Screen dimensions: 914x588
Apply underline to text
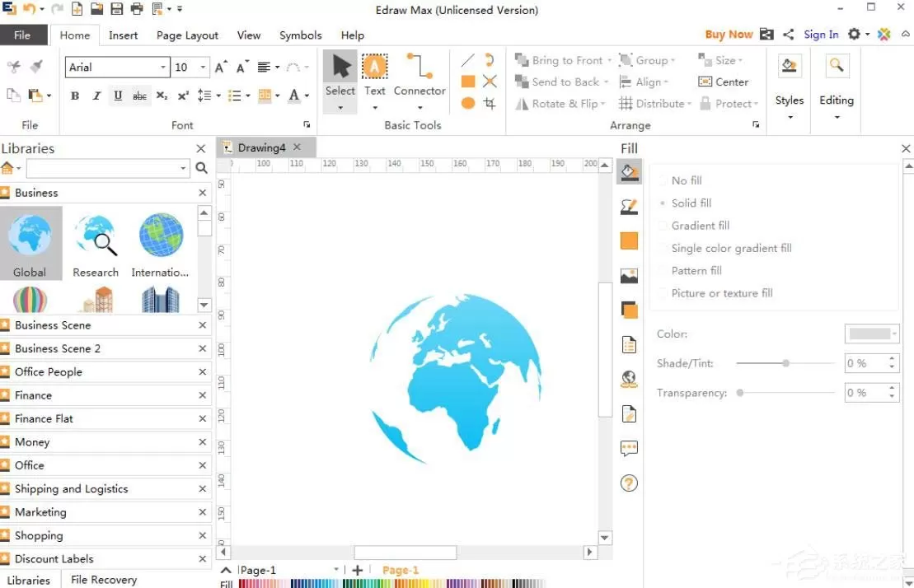(x=118, y=96)
